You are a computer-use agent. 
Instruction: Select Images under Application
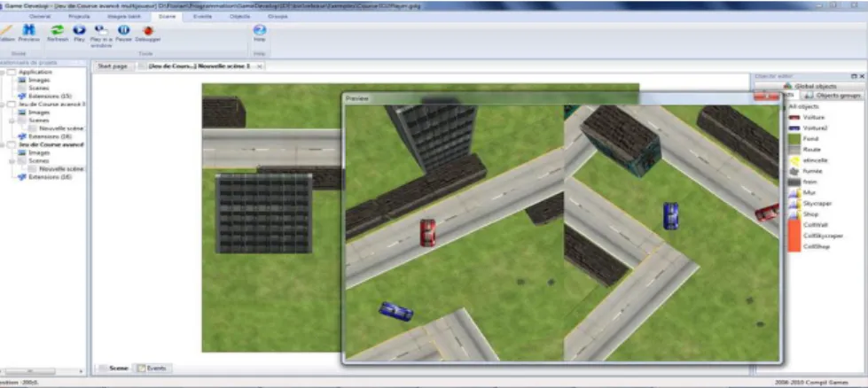[x=39, y=80]
